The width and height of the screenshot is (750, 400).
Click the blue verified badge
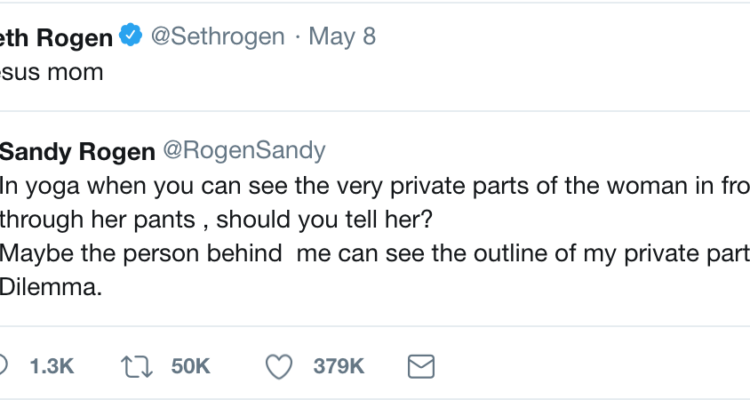click(x=128, y=37)
